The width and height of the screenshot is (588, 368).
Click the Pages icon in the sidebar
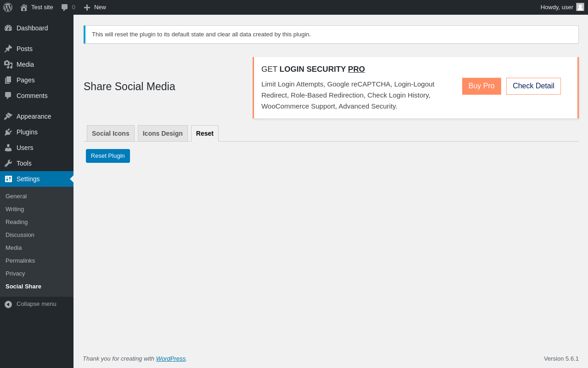click(8, 80)
